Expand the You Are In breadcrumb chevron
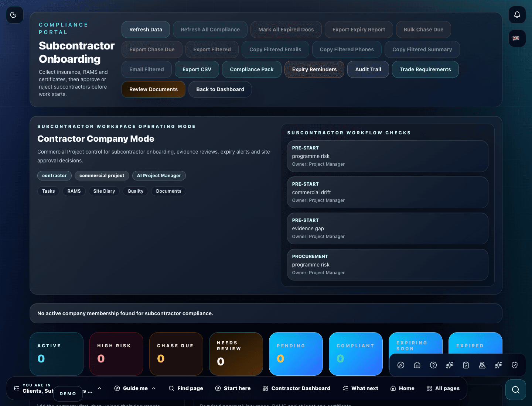The image size is (532, 406). click(99, 388)
